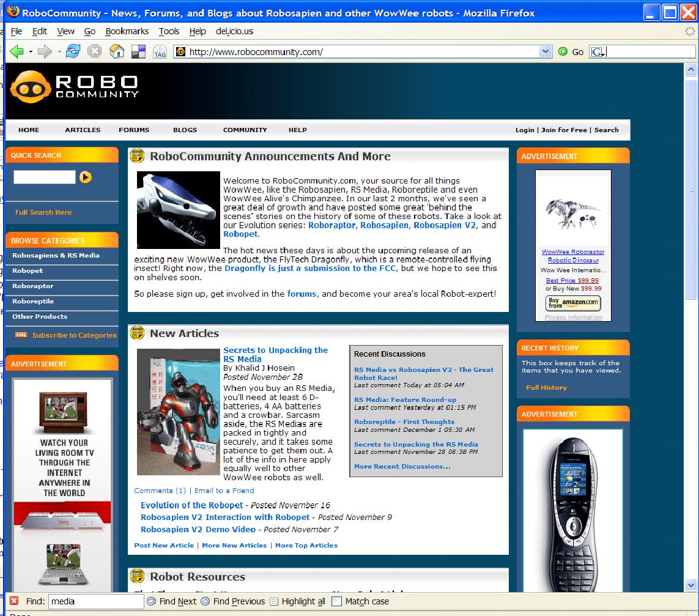Click the Announcements section note icon
The height and width of the screenshot is (616, 699).
[x=138, y=155]
